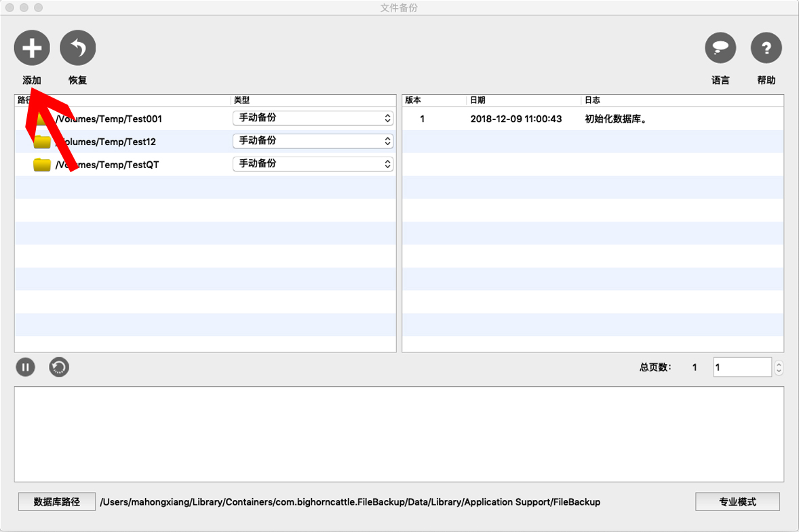Close the 文件备份 window

click(x=9, y=7)
